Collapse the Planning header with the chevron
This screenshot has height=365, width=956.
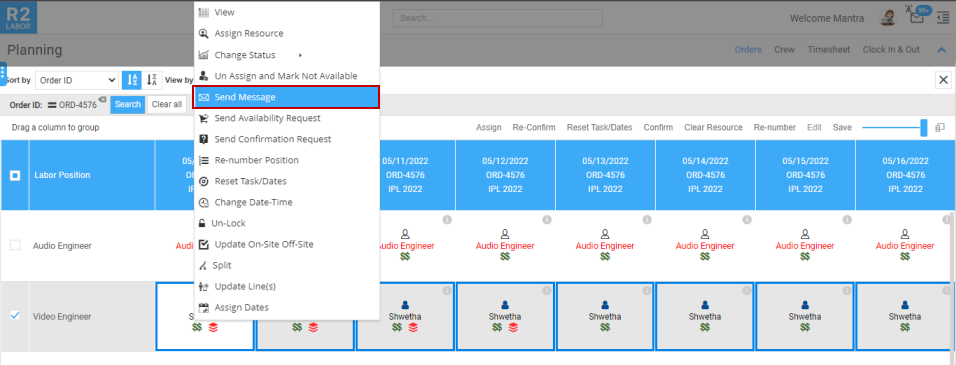(x=940, y=49)
